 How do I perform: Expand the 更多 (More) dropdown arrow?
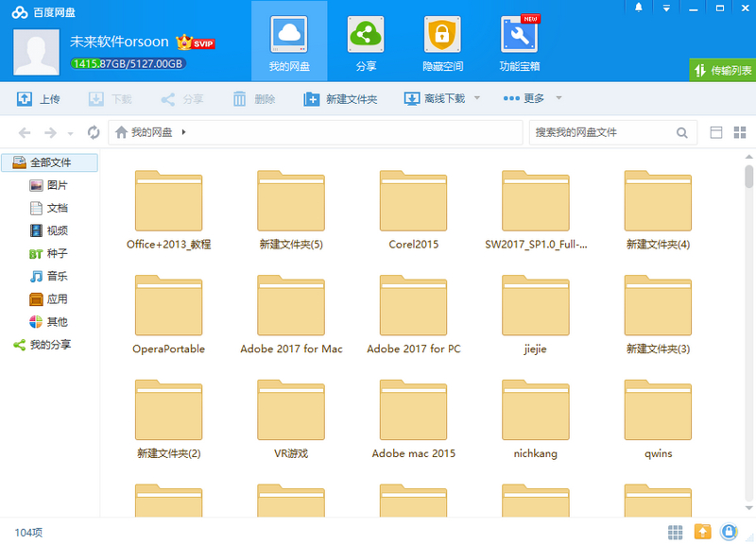click(x=558, y=98)
